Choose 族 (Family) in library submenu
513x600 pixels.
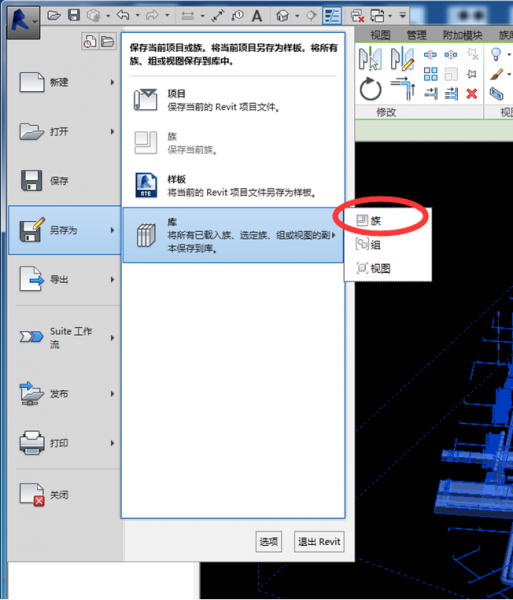388,221
